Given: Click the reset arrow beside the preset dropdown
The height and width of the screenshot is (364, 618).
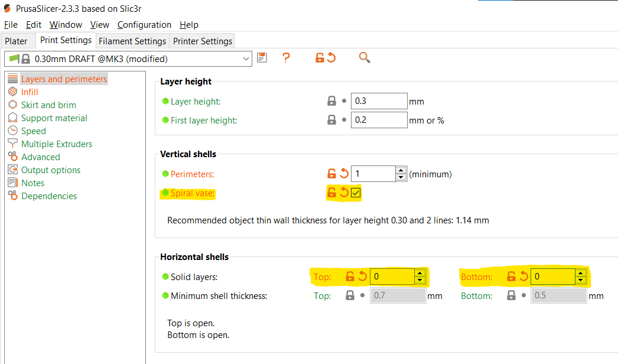Looking at the screenshot, I should tap(331, 58).
